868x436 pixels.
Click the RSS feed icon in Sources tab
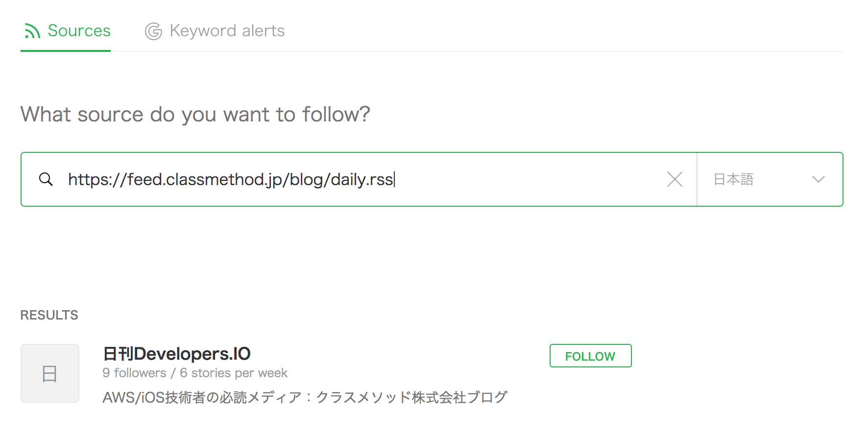coord(32,31)
